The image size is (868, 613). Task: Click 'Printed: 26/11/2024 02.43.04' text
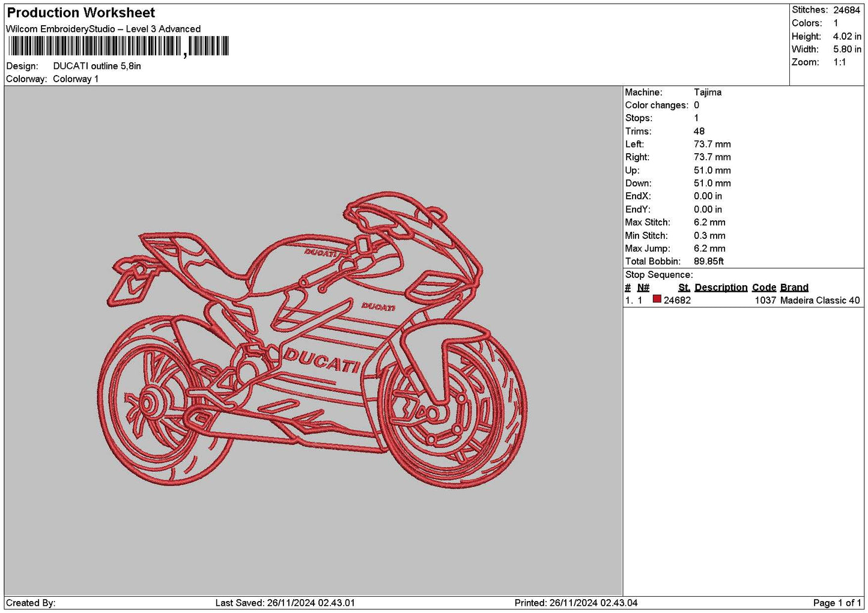pos(576,603)
